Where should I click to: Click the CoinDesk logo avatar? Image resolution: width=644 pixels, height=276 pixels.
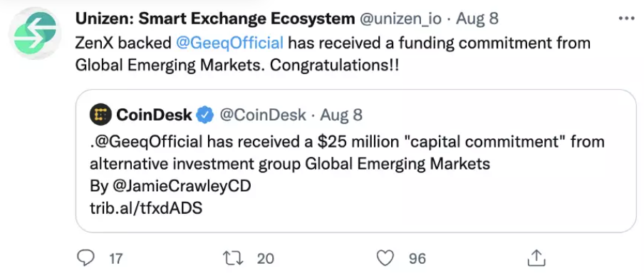coord(100,114)
